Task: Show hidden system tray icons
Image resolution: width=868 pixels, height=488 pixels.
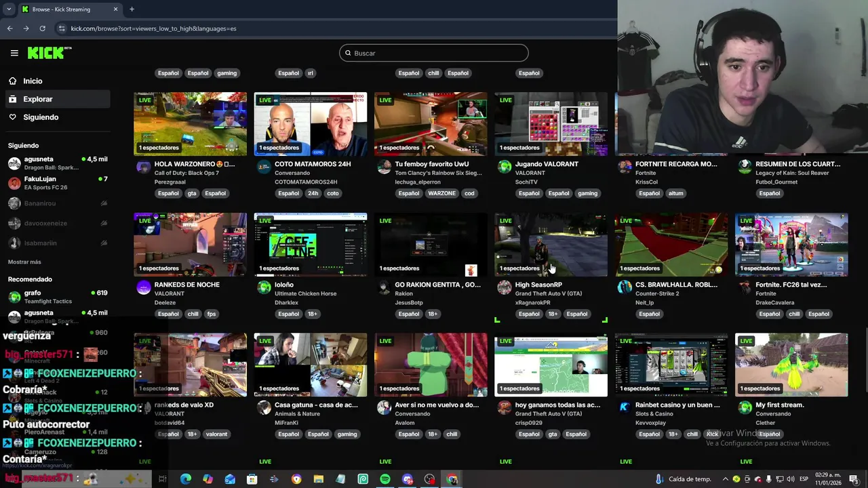Action: coord(725,479)
